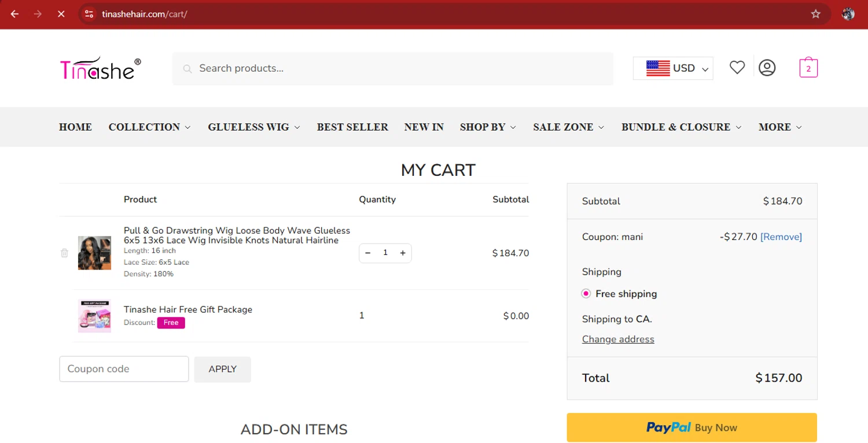This screenshot has height=443, width=868.
Task: Click the Shipping to CA. text
Action: pos(617,319)
